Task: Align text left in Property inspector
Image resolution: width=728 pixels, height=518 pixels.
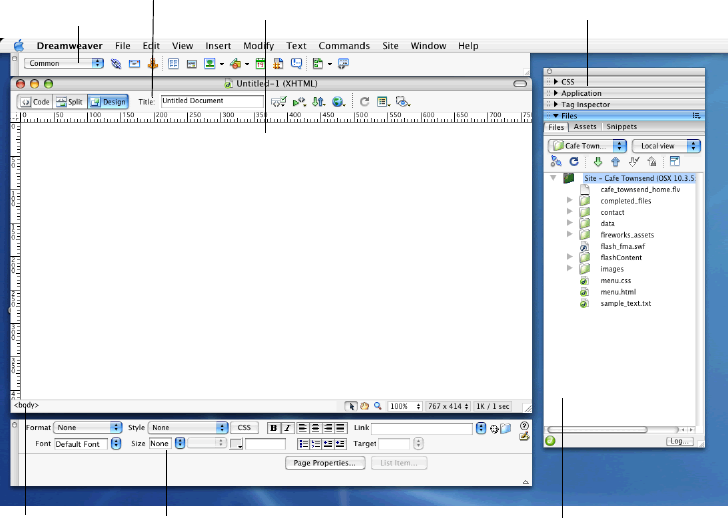Action: click(302, 428)
